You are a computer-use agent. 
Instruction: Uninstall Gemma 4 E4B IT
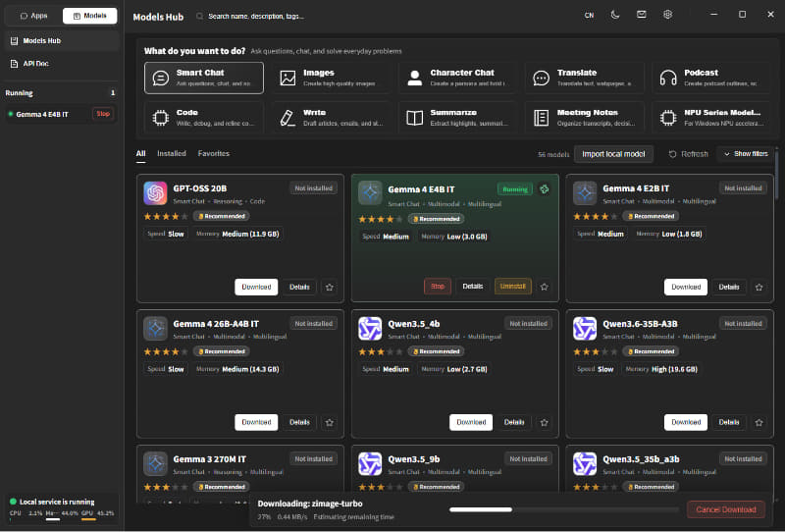[512, 286]
